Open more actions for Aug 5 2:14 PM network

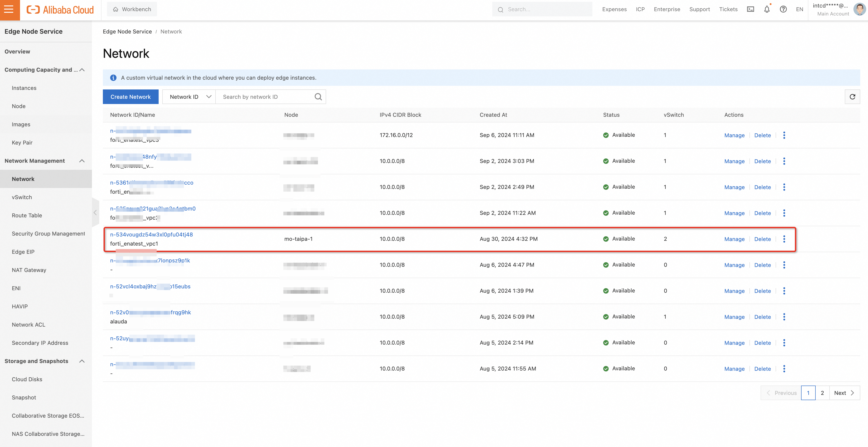784,343
